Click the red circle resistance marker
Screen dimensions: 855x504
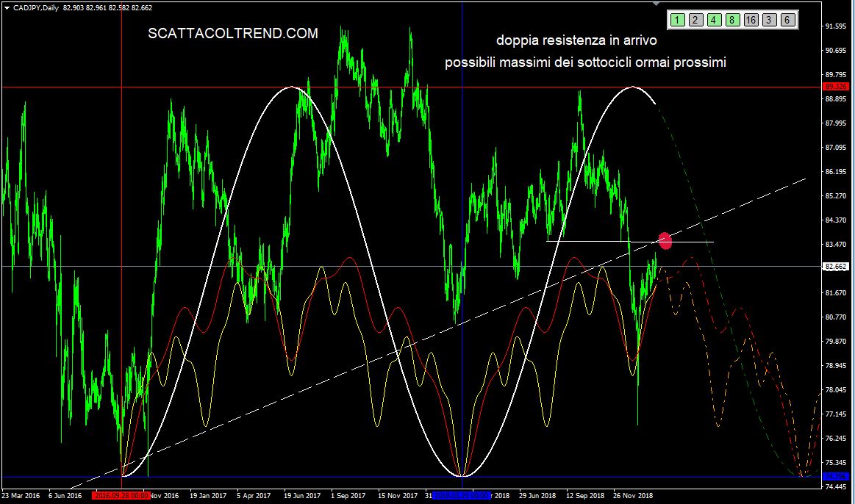(x=665, y=240)
